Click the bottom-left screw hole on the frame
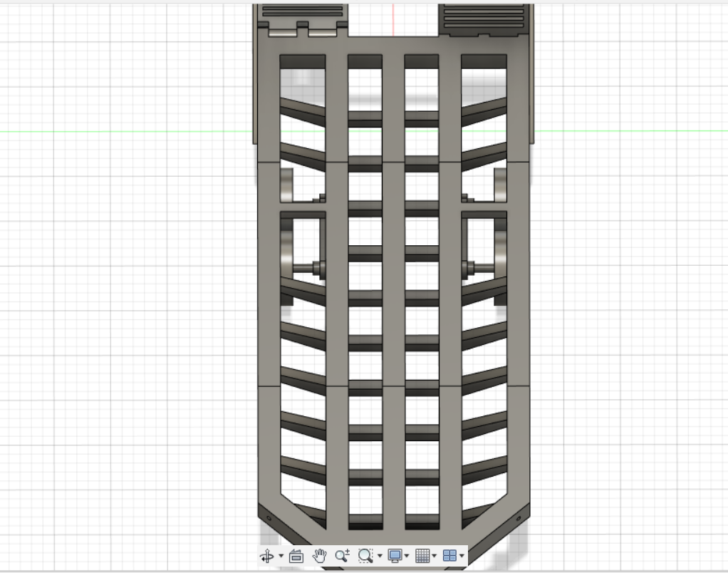This screenshot has width=728, height=573. [269, 518]
